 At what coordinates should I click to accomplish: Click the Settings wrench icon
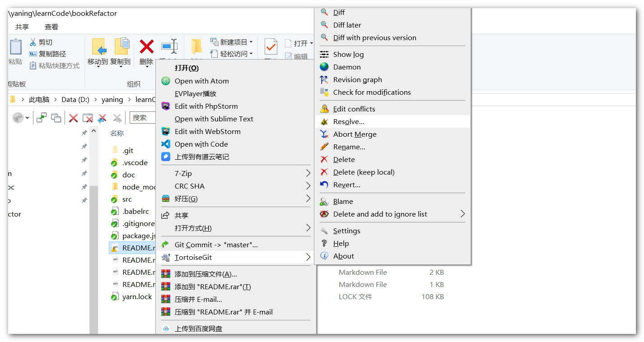click(x=324, y=231)
